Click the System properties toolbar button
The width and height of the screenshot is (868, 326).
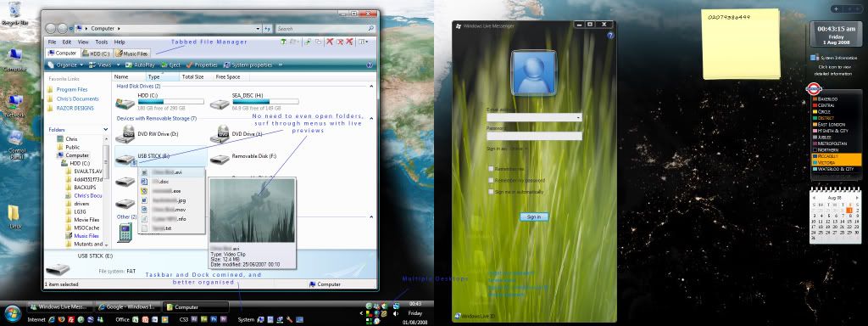click(248, 65)
